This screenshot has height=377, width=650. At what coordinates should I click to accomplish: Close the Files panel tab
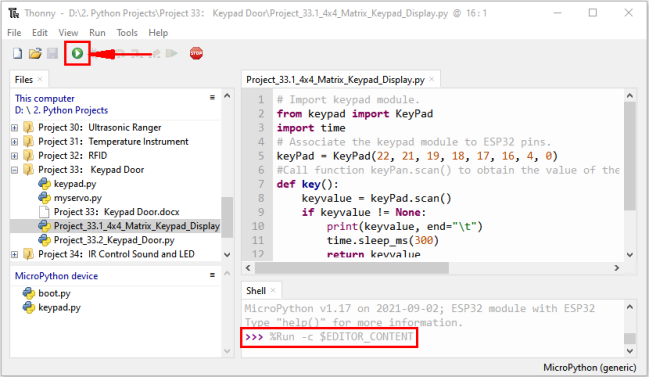tap(40, 79)
